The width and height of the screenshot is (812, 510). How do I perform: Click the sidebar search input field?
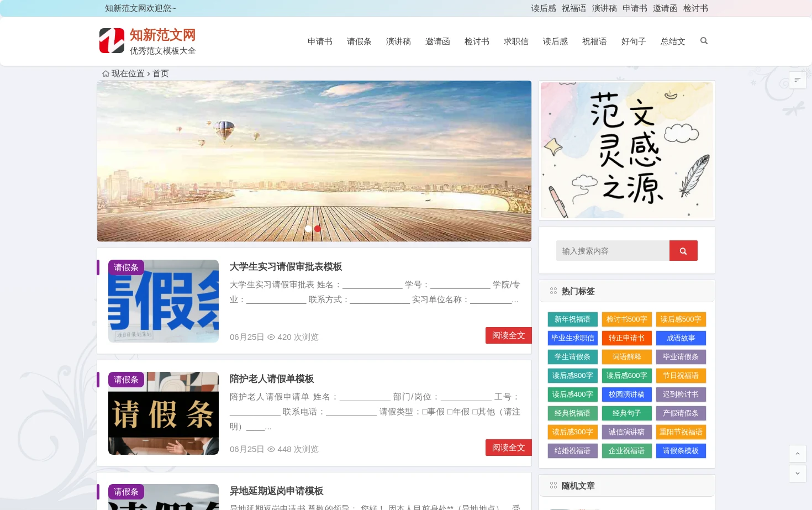click(613, 251)
